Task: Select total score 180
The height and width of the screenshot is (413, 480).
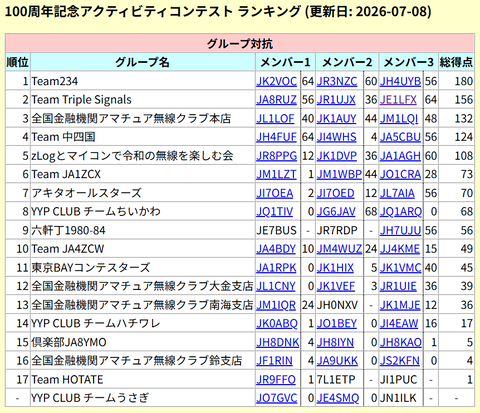Action: point(464,81)
